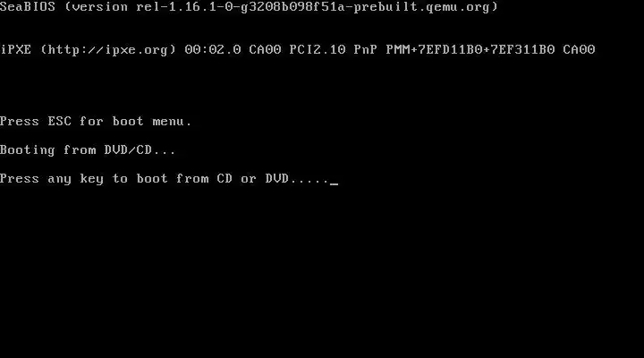This screenshot has width=644, height=358.
Task: Click the first 'CA00' after the PCI address
Action: [x=265, y=50]
